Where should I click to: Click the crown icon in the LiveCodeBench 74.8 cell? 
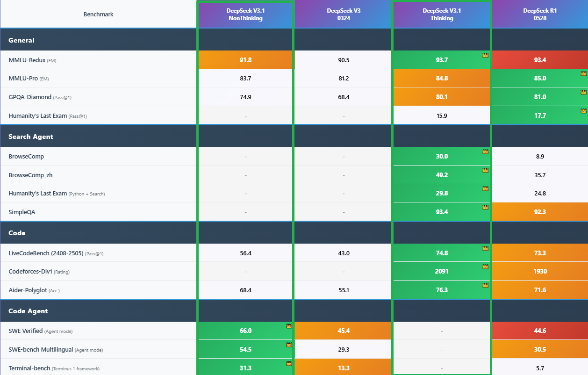[x=485, y=248]
